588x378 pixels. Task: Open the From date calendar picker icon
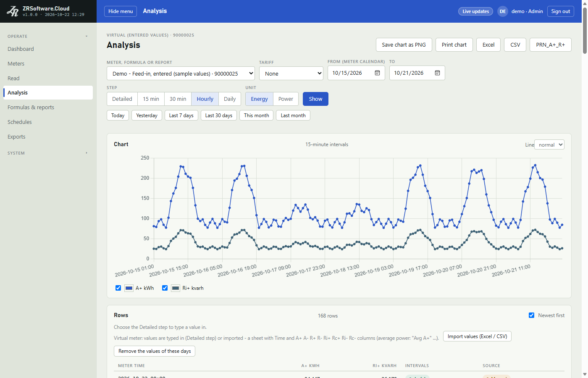tap(377, 73)
